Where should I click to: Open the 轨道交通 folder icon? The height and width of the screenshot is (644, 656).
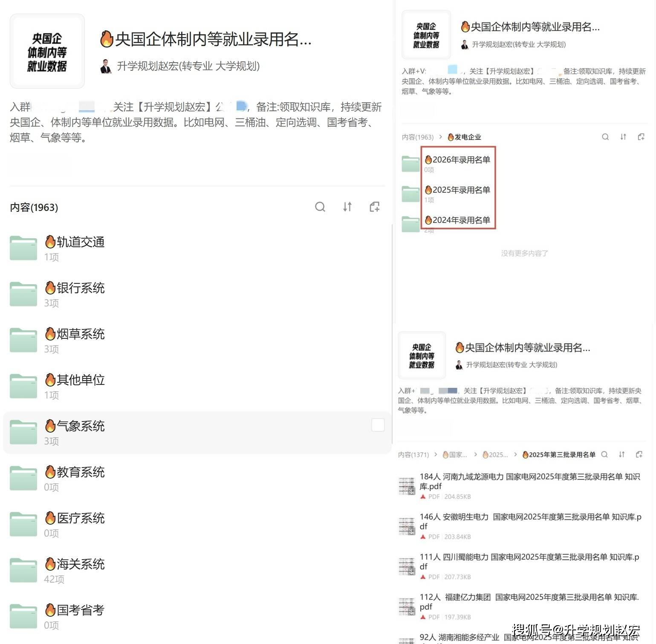pos(23,248)
